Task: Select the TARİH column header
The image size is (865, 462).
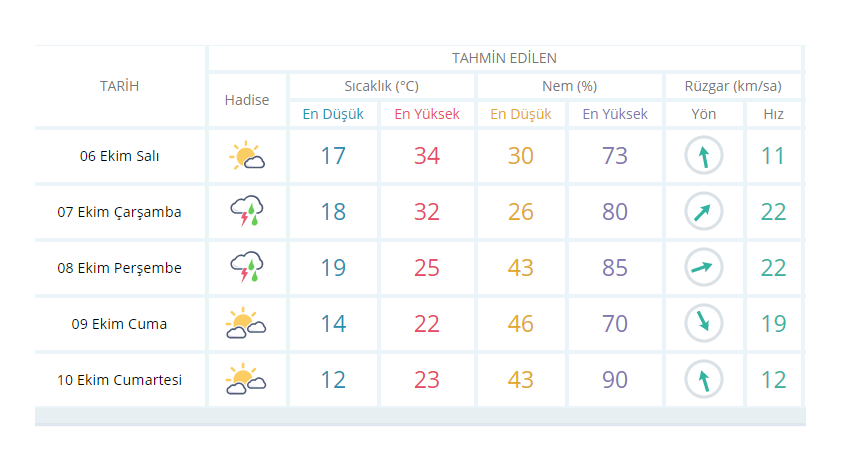Action: pyautogui.click(x=119, y=86)
